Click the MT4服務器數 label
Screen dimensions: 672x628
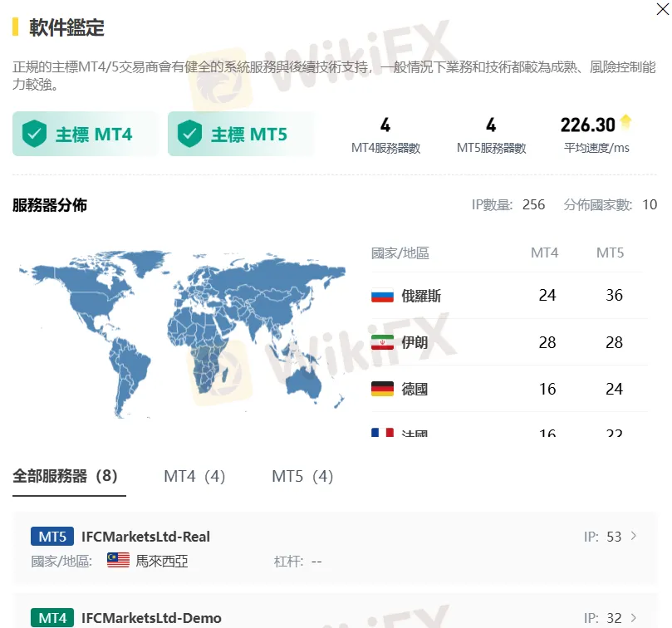[x=385, y=148]
